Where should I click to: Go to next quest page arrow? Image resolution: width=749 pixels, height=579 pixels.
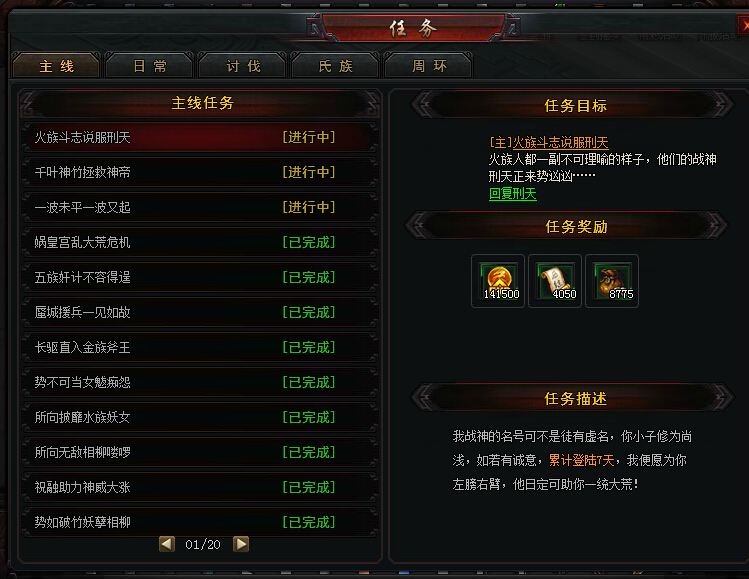coord(241,544)
